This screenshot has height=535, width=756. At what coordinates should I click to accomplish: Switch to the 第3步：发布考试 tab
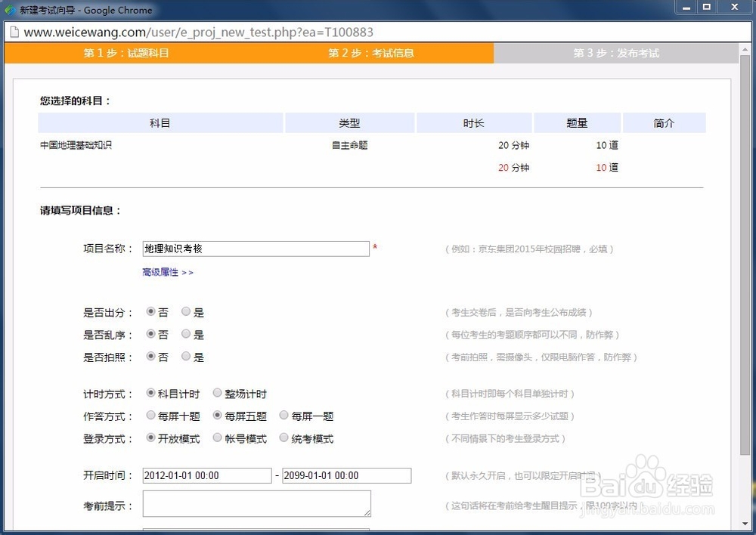tap(617, 52)
